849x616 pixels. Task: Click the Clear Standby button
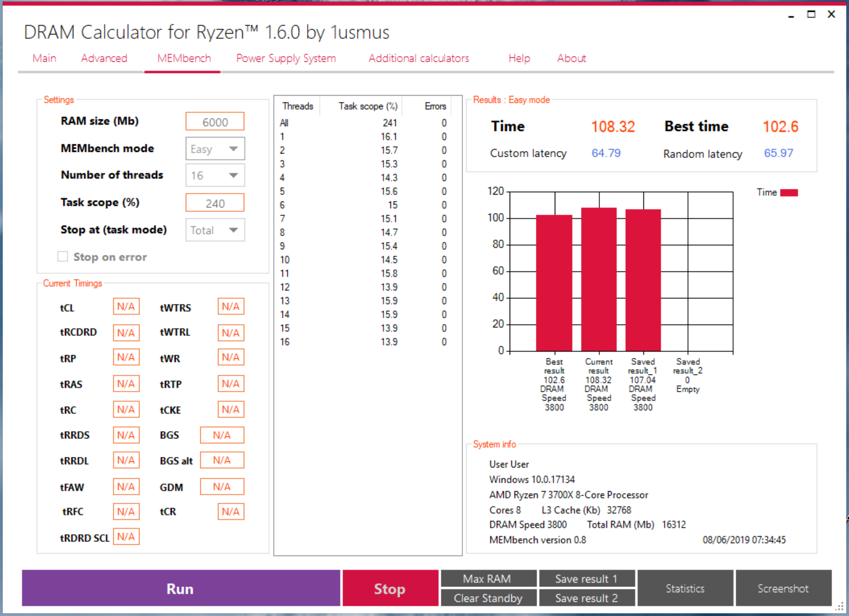pos(488,598)
